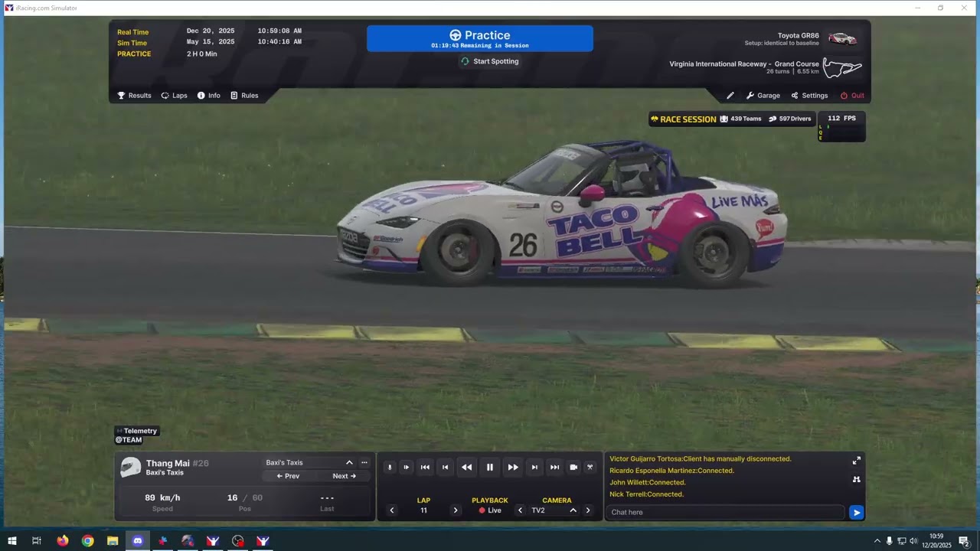This screenshot has height=551, width=980.
Task: Open Discord from the taskbar
Action: (138, 541)
